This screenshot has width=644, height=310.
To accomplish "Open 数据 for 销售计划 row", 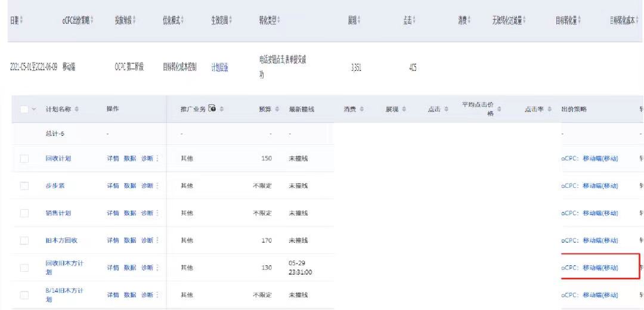I will tap(130, 213).
